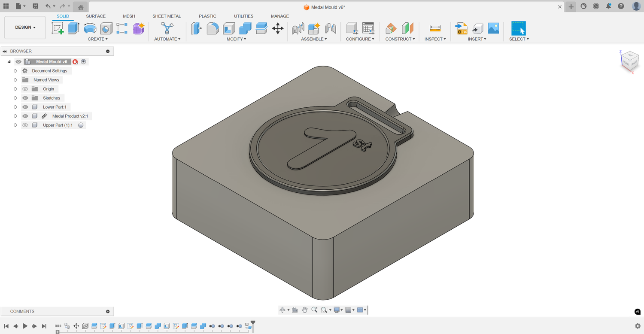Image resolution: width=644 pixels, height=334 pixels.
Task: Play the timeline history
Action: [x=25, y=326]
